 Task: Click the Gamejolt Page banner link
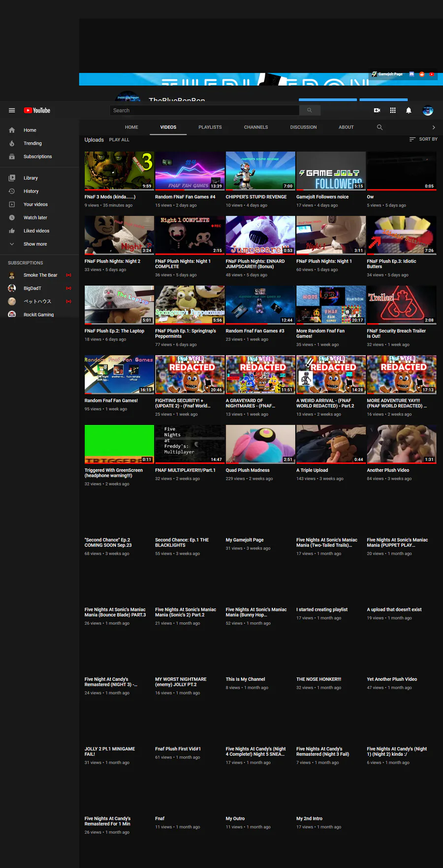387,74
